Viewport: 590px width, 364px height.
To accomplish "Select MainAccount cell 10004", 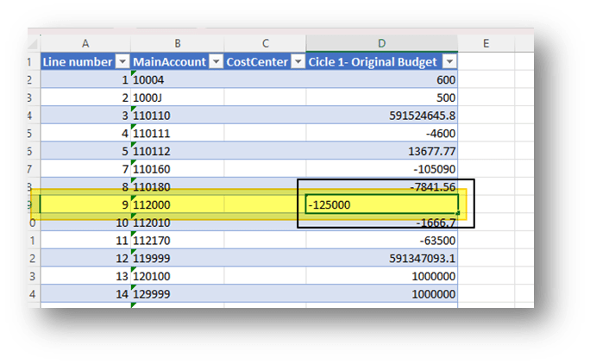I will [x=176, y=79].
